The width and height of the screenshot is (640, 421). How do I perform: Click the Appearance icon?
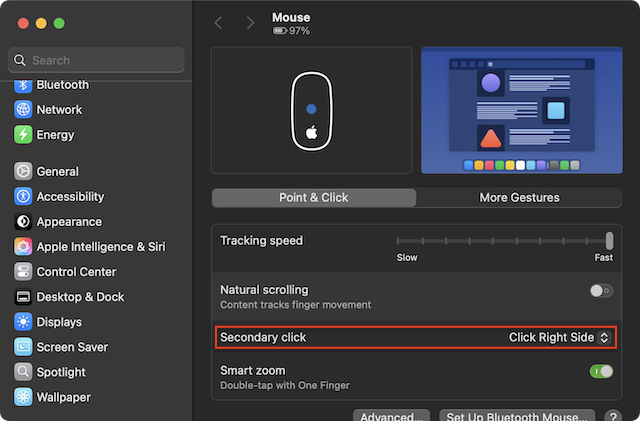click(x=23, y=222)
